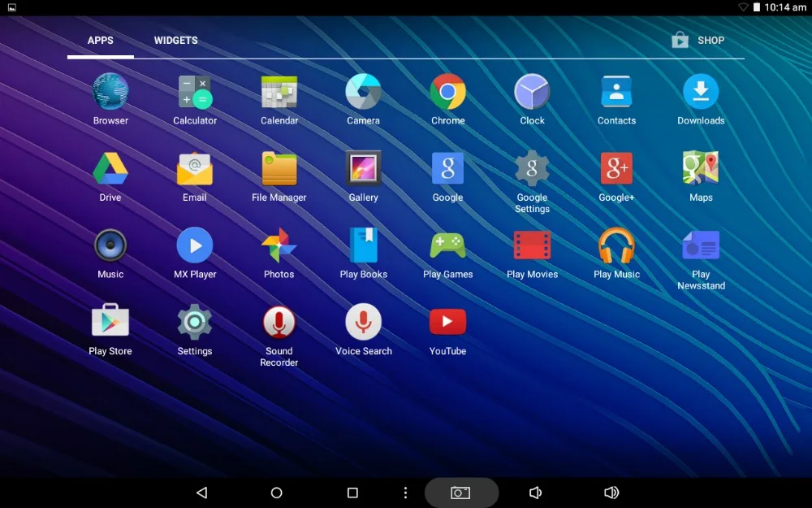Tap the Recents square button

click(352, 493)
